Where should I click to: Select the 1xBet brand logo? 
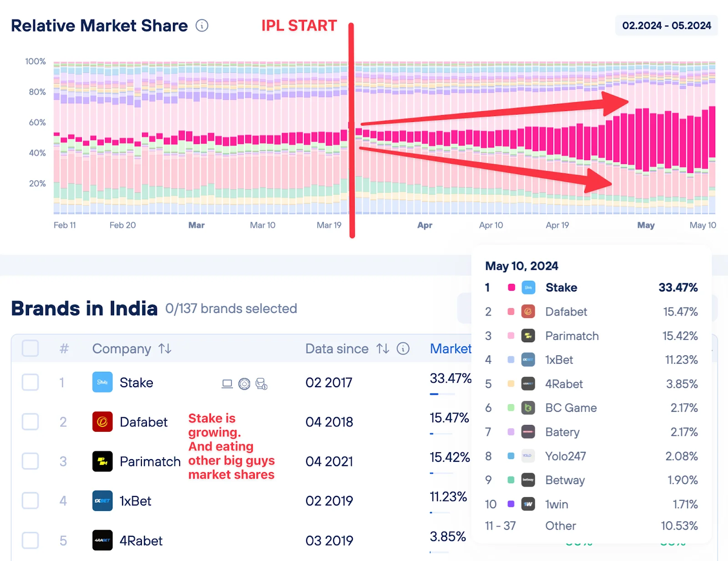[102, 501]
